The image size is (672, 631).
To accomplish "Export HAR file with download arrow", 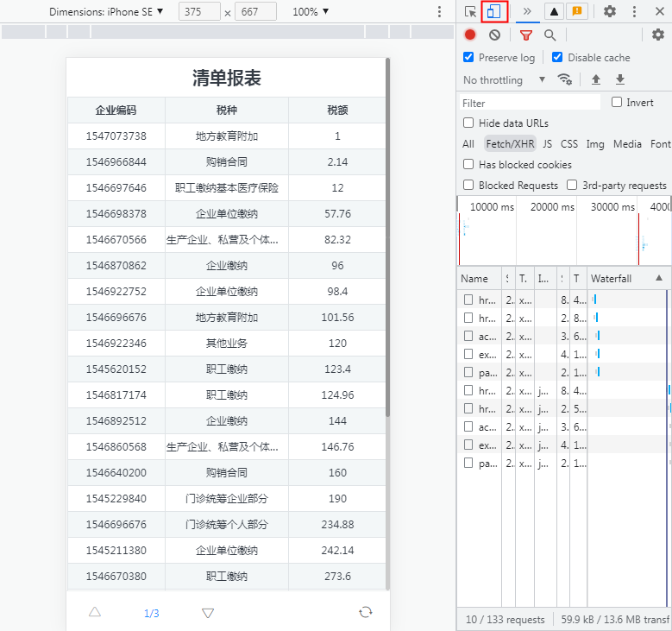I will click(x=620, y=79).
